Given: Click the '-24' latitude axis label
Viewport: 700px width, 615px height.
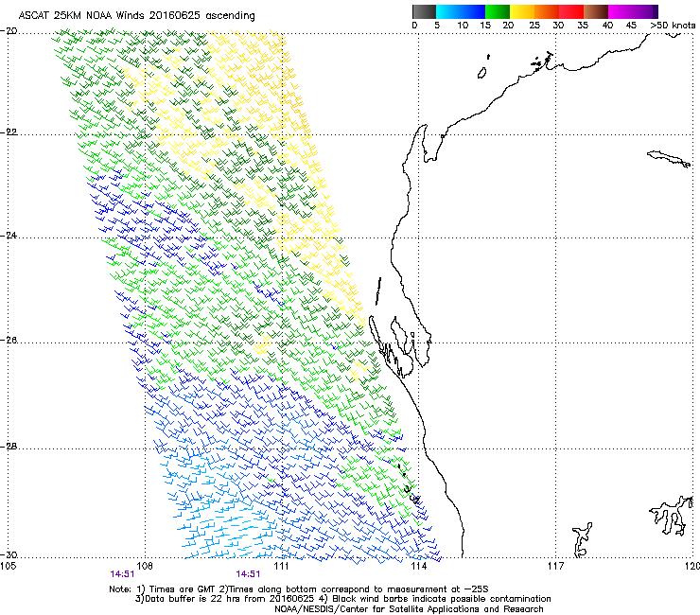Looking at the screenshot, I should [9, 236].
